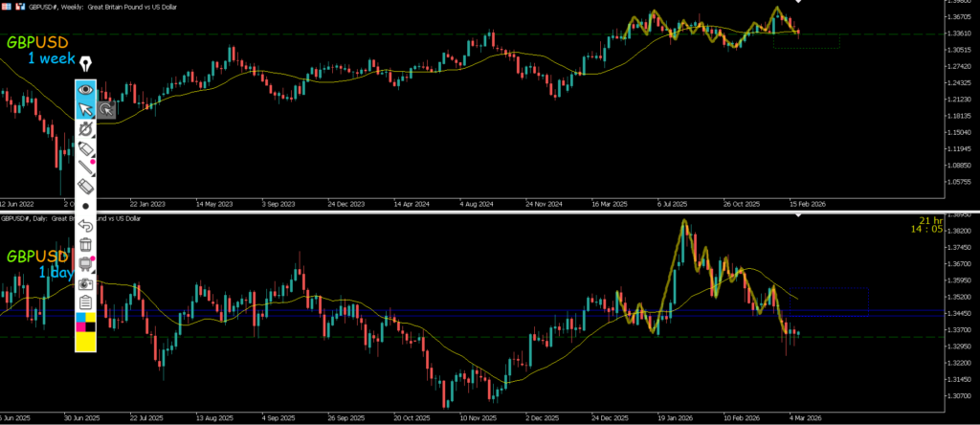This screenshot has height=425, width=980.
Task: Toggle the crossed-out pen disable icon
Action: 85,128
